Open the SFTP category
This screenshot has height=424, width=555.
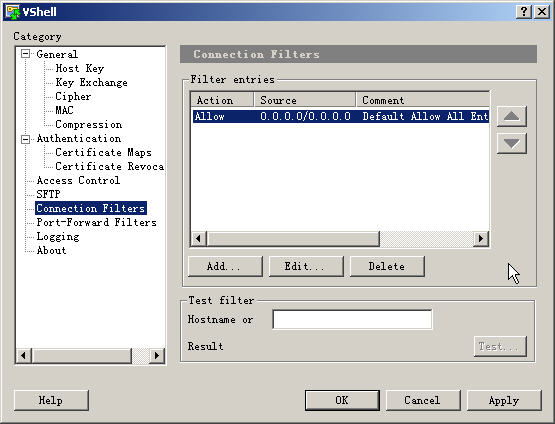48,194
